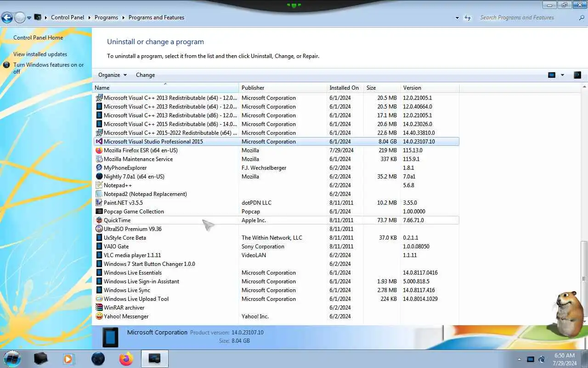Expand the view options dropdown arrow
This screenshot has height=368, width=588.
(x=562, y=75)
